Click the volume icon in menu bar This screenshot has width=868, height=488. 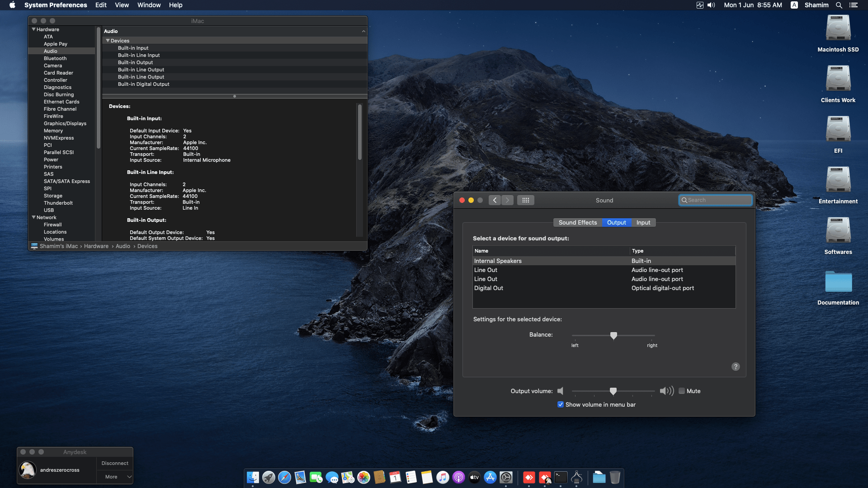(711, 5)
